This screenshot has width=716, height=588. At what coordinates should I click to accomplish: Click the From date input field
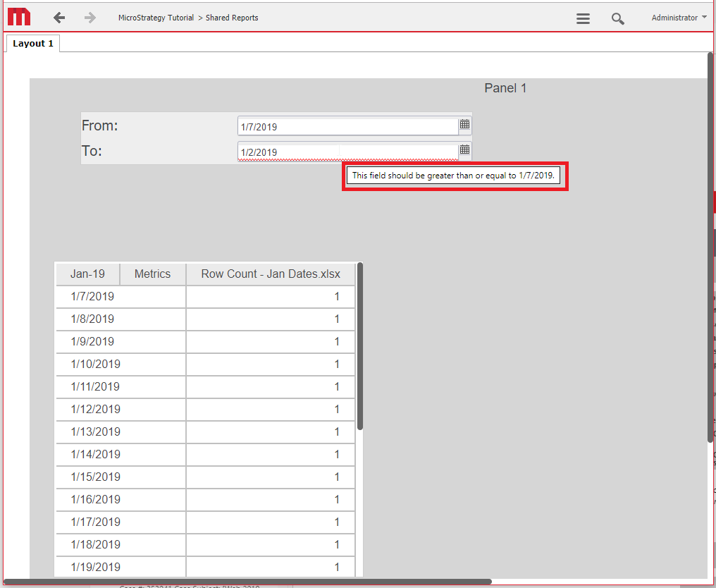tap(347, 127)
